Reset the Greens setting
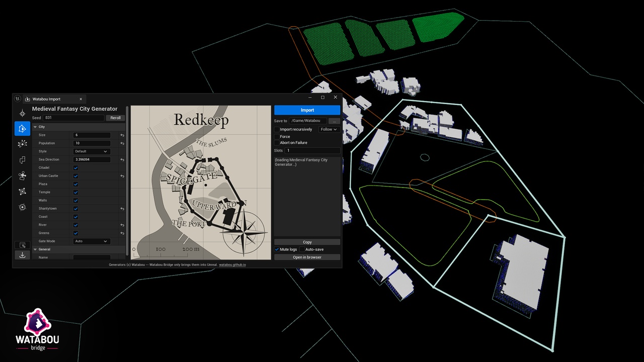644x362 pixels. pyautogui.click(x=122, y=233)
